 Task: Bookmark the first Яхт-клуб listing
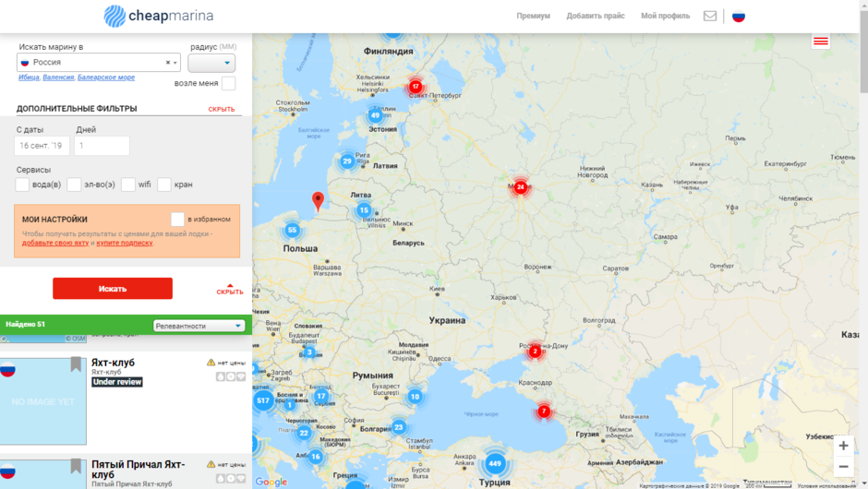[x=76, y=364]
